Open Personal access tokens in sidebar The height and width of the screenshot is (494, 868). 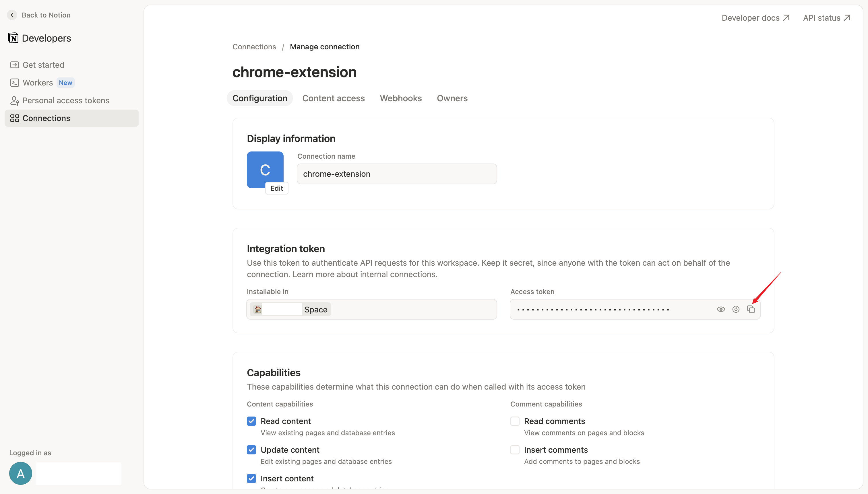[72, 100]
